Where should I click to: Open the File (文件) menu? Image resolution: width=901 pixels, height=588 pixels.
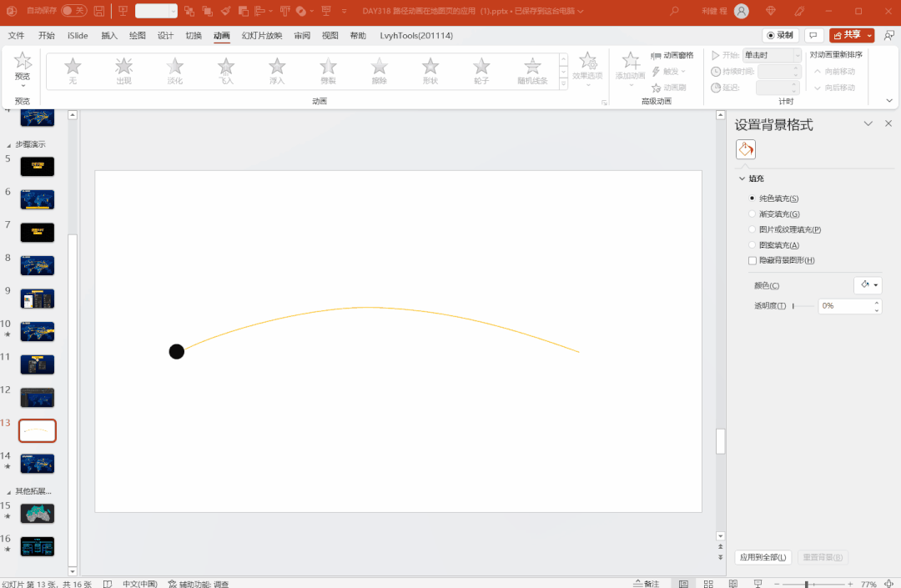tap(16, 36)
